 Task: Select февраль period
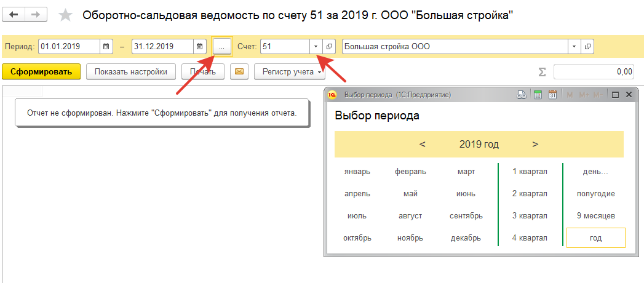410,172
